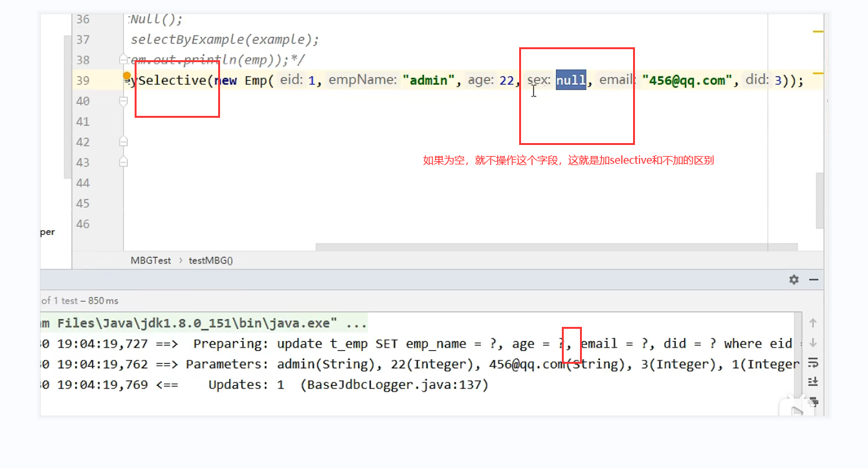Click the highlighted null value
The image size is (868, 468).
571,80
